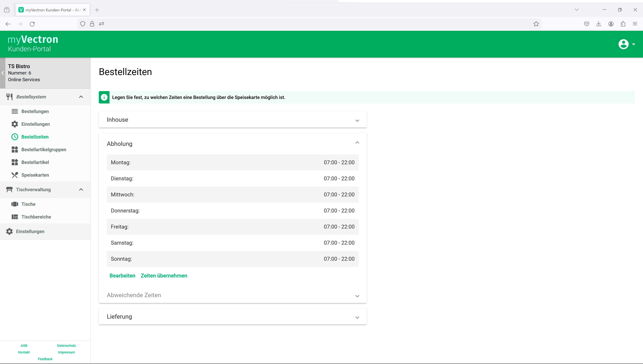Expand the Inhouse section
Screen dimensions: 643x364
point(357,121)
